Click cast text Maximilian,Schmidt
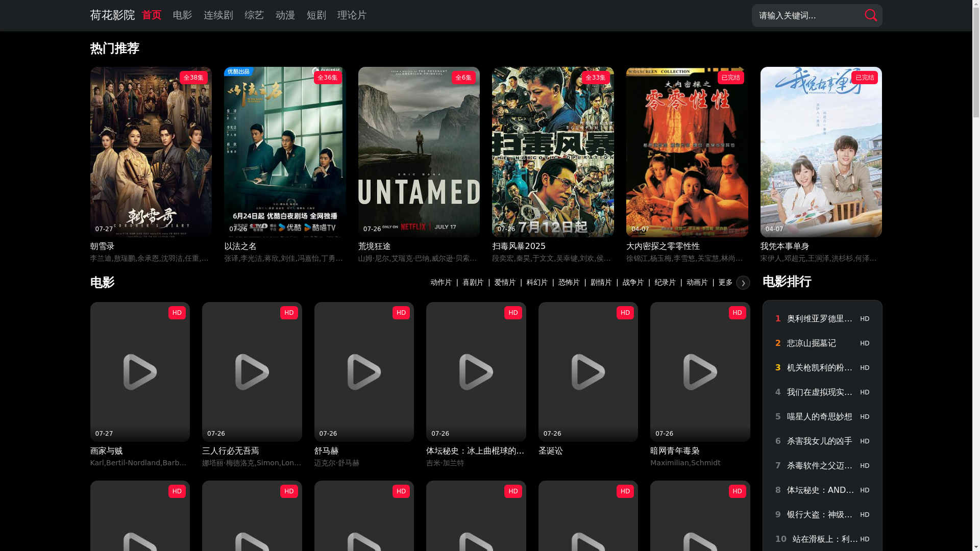 point(685,463)
